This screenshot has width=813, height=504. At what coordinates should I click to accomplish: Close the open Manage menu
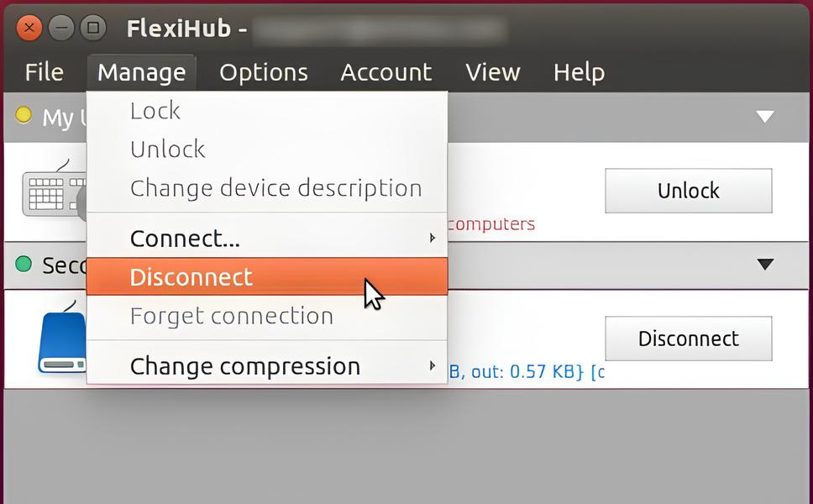point(141,72)
